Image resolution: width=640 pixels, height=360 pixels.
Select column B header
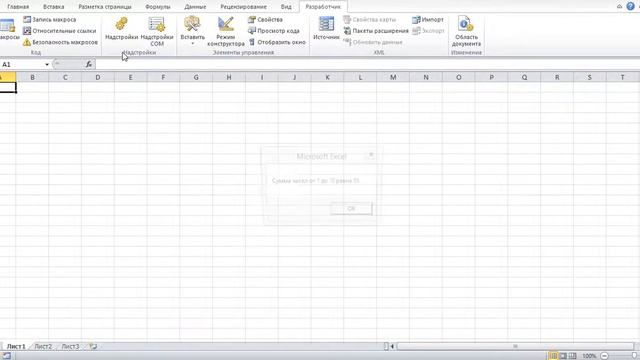[x=32, y=77]
